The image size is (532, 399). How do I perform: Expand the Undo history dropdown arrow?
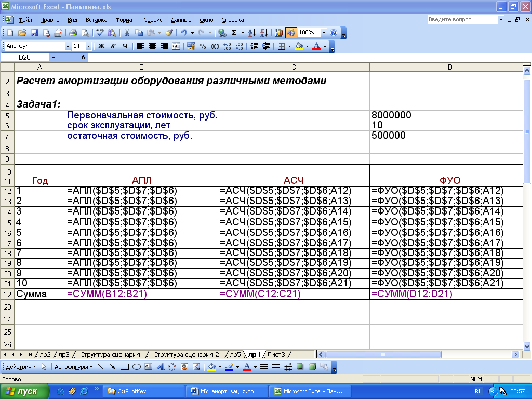[192, 33]
